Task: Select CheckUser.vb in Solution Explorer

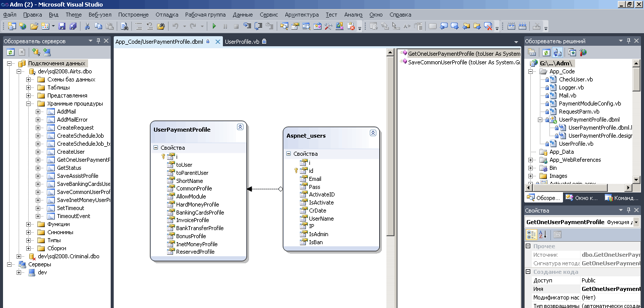Action: click(x=576, y=79)
